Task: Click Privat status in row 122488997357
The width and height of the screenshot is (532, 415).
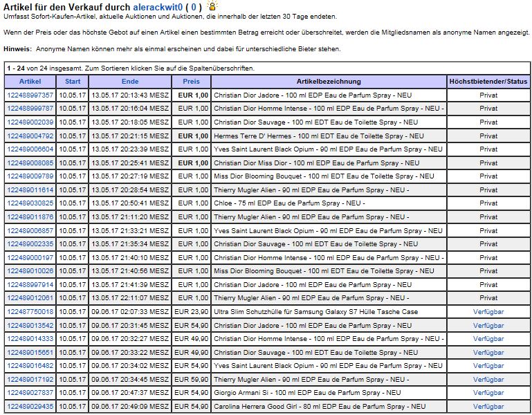Action: point(488,95)
